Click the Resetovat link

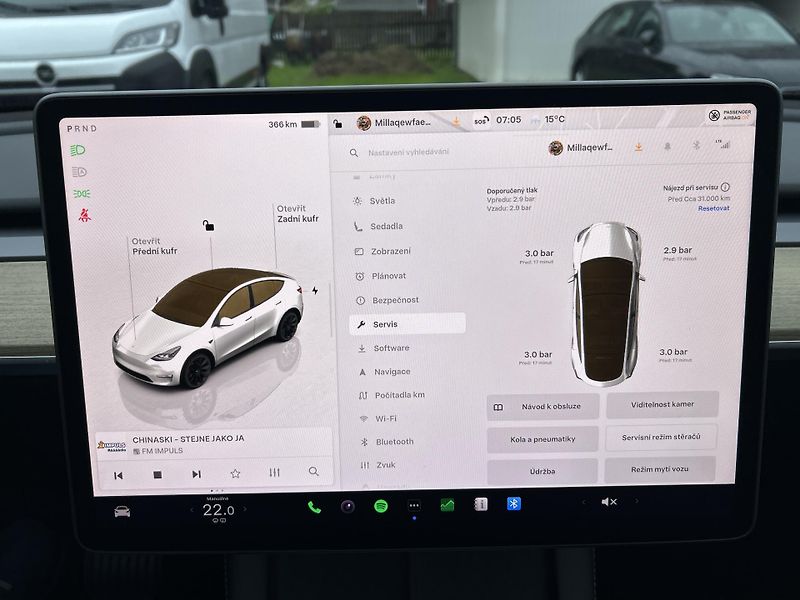[713, 208]
